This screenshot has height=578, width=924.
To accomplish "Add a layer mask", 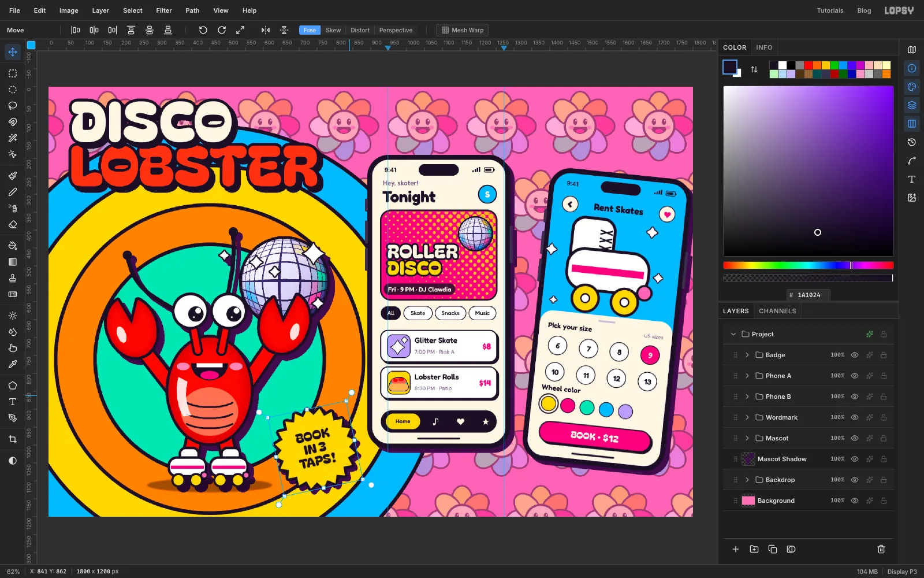I will [x=791, y=549].
